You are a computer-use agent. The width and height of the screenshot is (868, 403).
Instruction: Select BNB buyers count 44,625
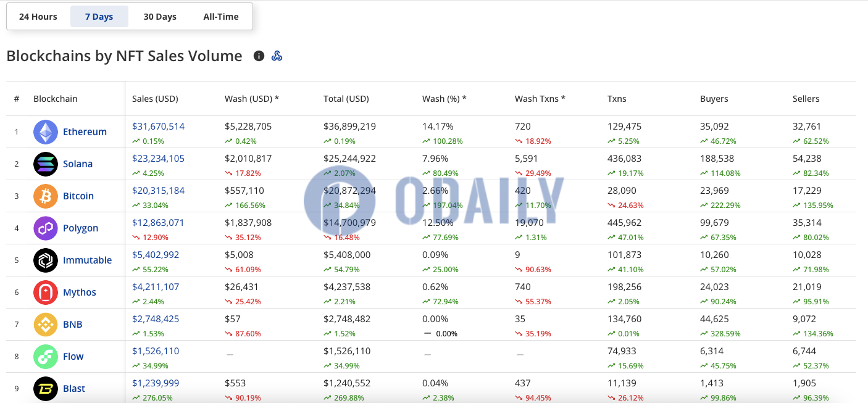click(x=714, y=319)
